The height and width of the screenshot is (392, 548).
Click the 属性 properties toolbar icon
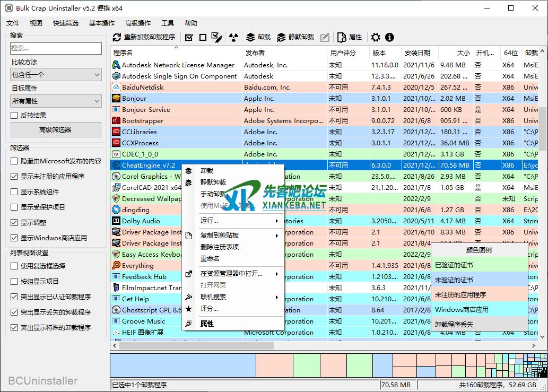350,37
